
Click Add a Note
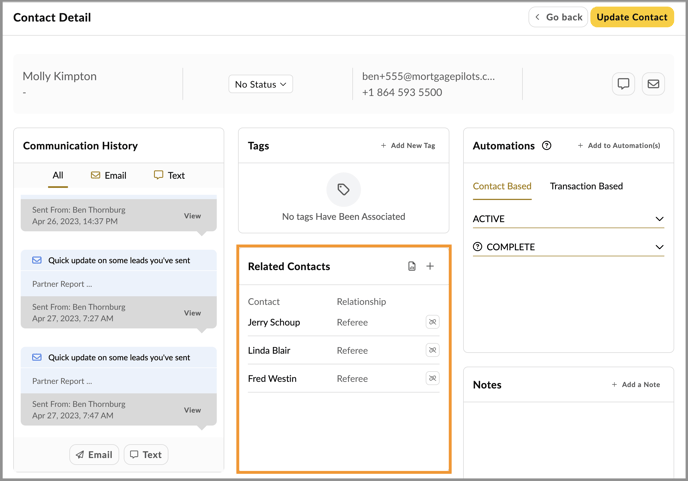(636, 384)
